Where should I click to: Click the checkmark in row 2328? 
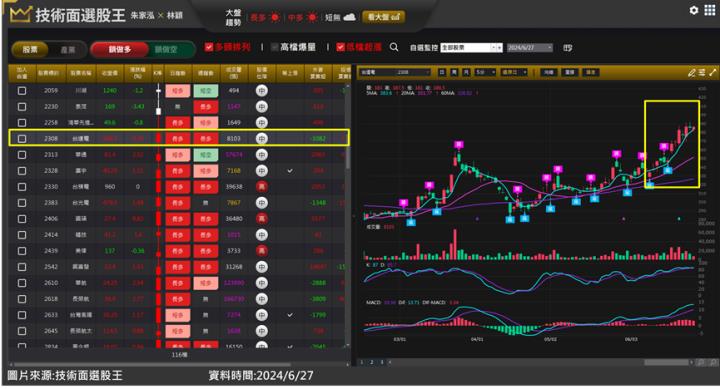(290, 171)
